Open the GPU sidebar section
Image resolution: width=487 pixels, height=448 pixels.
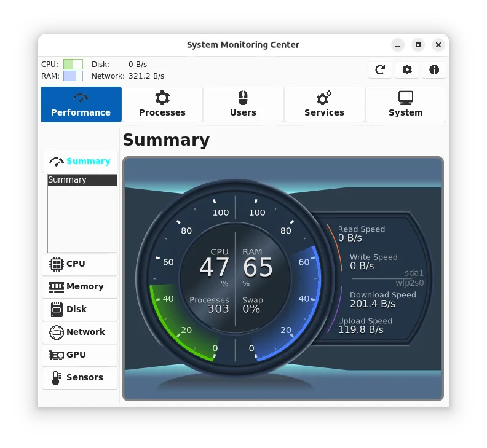point(80,355)
